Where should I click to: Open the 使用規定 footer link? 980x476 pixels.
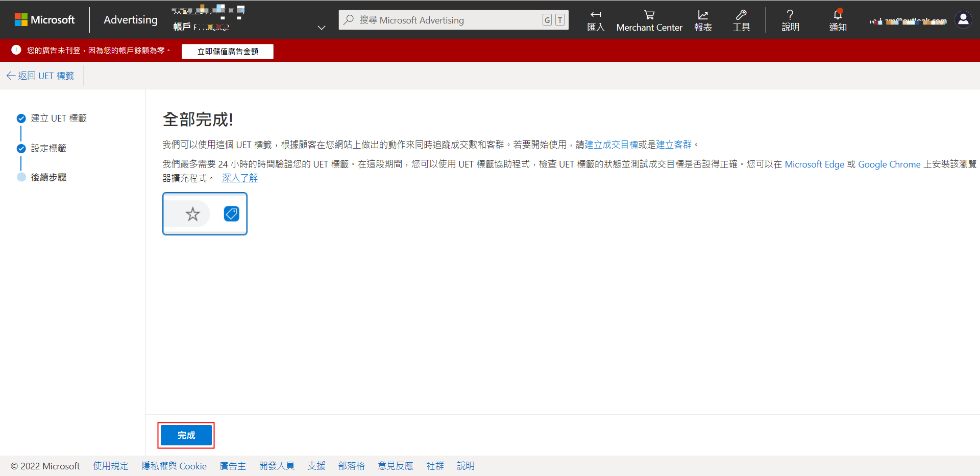[111, 466]
